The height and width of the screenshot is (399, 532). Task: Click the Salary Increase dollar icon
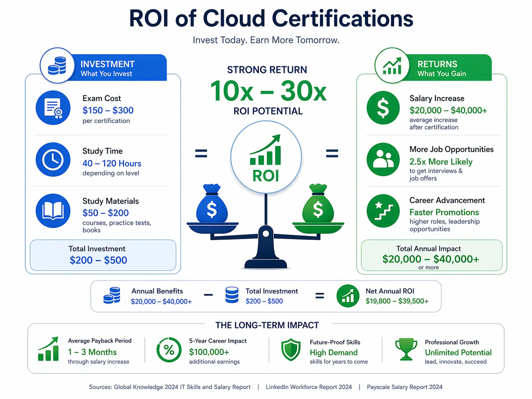tap(383, 108)
